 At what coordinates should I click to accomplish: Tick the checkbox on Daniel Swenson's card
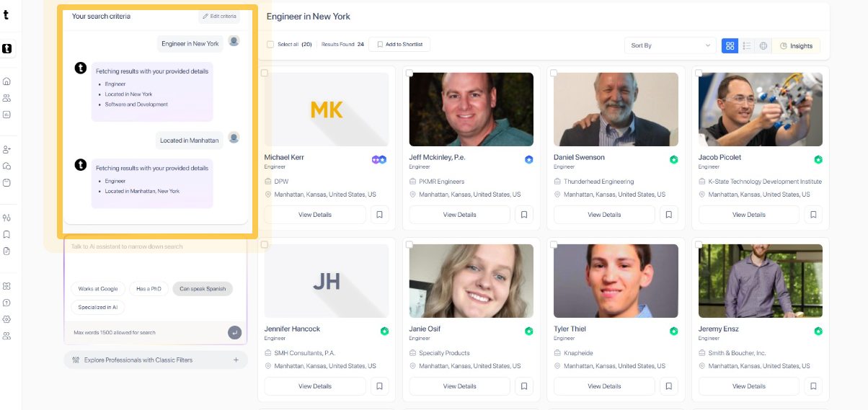pos(554,73)
